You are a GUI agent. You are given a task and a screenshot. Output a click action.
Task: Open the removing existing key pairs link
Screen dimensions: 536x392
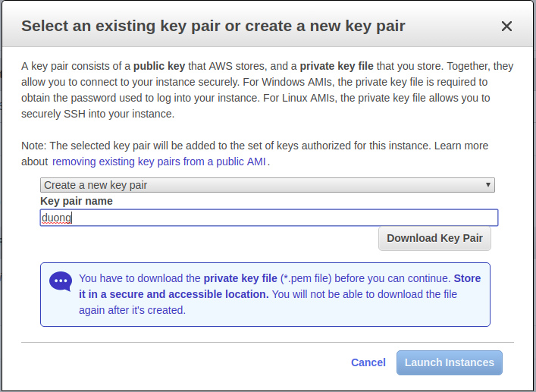pyautogui.click(x=160, y=162)
